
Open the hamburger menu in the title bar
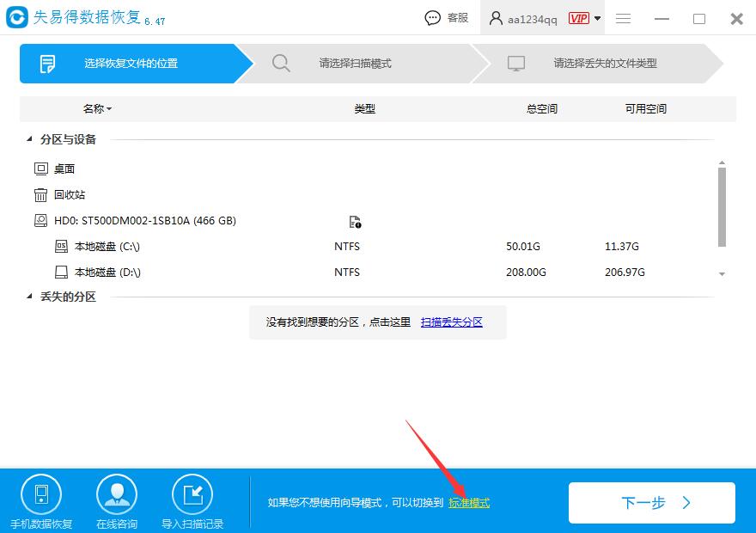623,18
